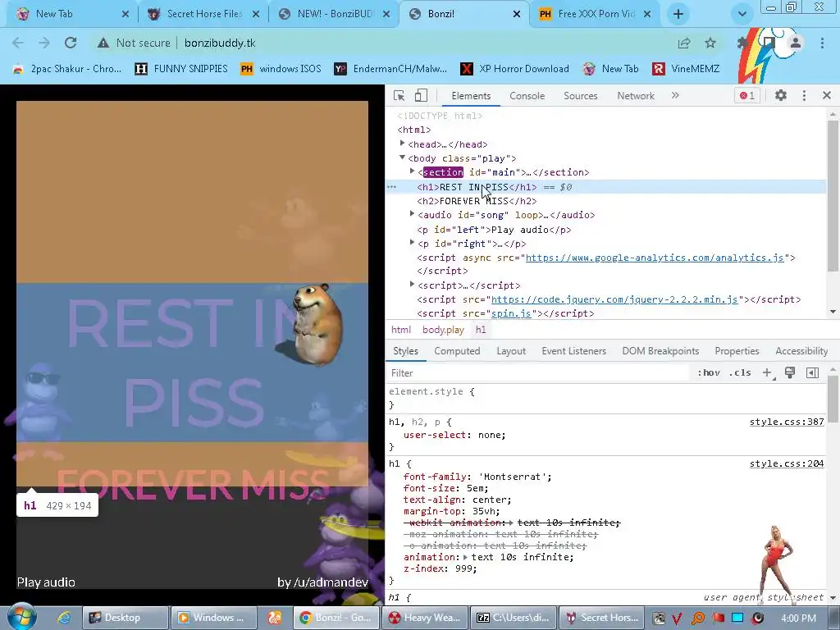This screenshot has height=630, width=840.
Task: Toggle the .cls classes button
Action: 740,373
